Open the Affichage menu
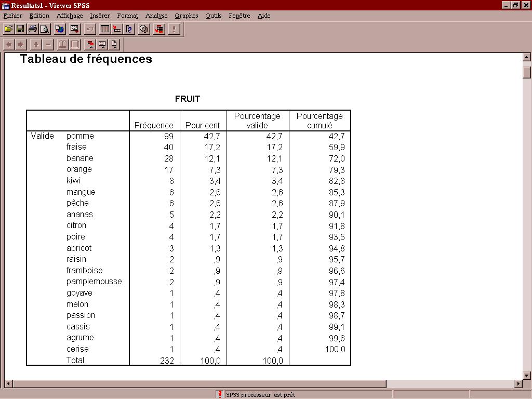This screenshot has height=399, width=532. pos(70,16)
